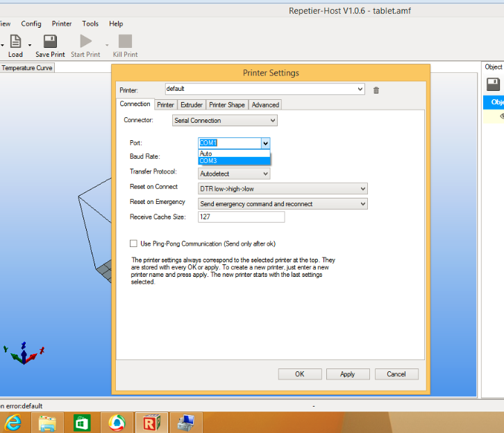Select the Temperature Curve tab
The width and height of the screenshot is (504, 433).
[27, 68]
